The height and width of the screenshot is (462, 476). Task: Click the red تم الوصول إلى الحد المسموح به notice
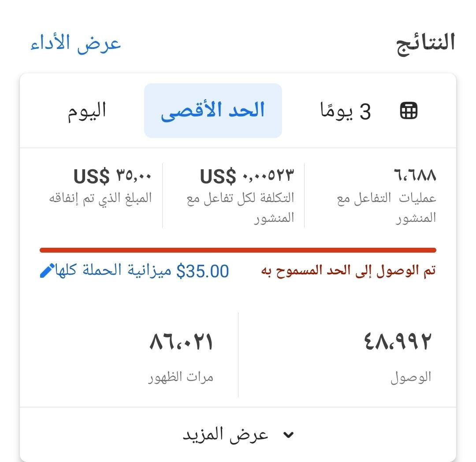tap(349, 271)
